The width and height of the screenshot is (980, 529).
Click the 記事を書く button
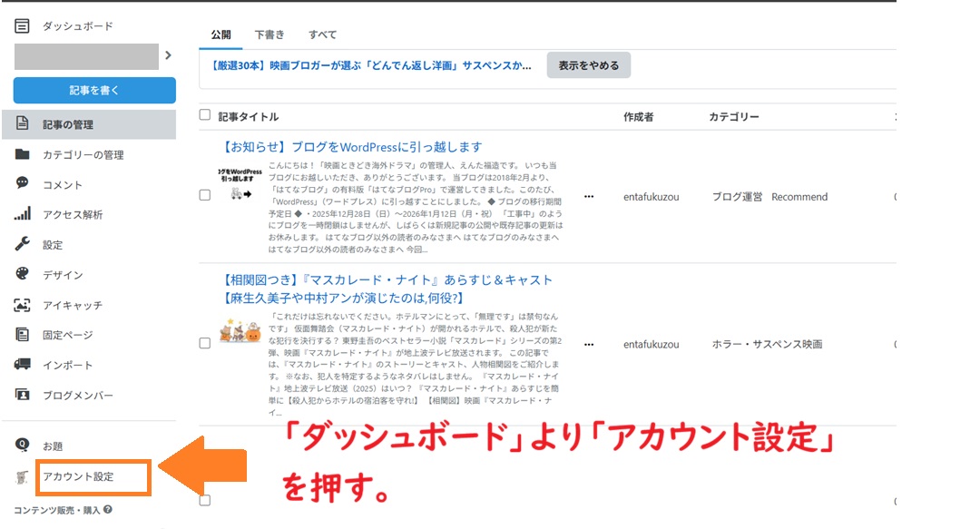pyautogui.click(x=94, y=90)
